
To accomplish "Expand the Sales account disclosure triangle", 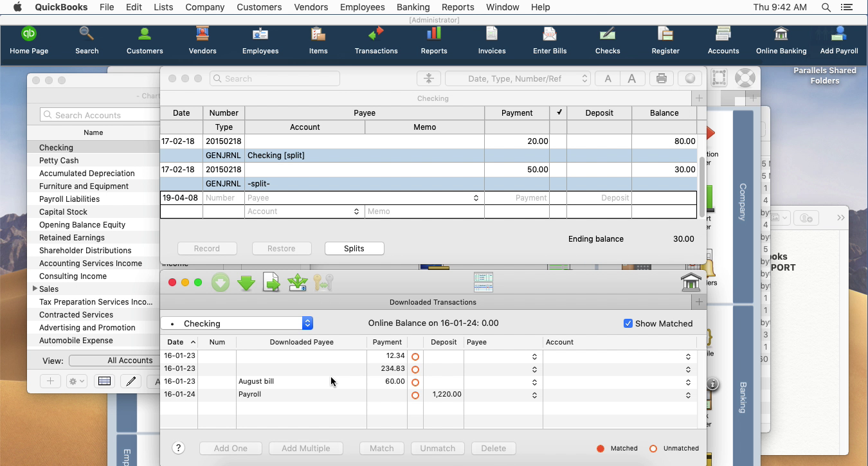I will pos(35,289).
